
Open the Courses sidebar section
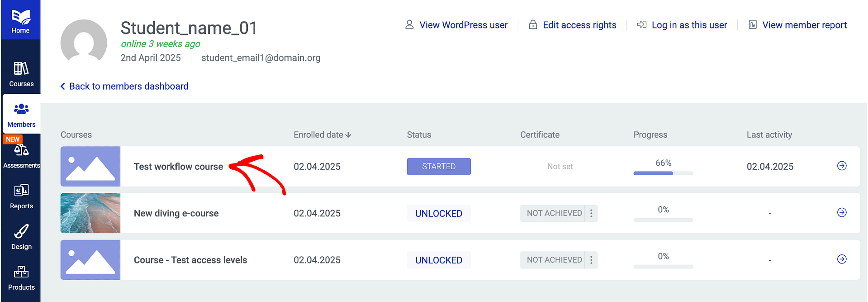click(x=21, y=75)
